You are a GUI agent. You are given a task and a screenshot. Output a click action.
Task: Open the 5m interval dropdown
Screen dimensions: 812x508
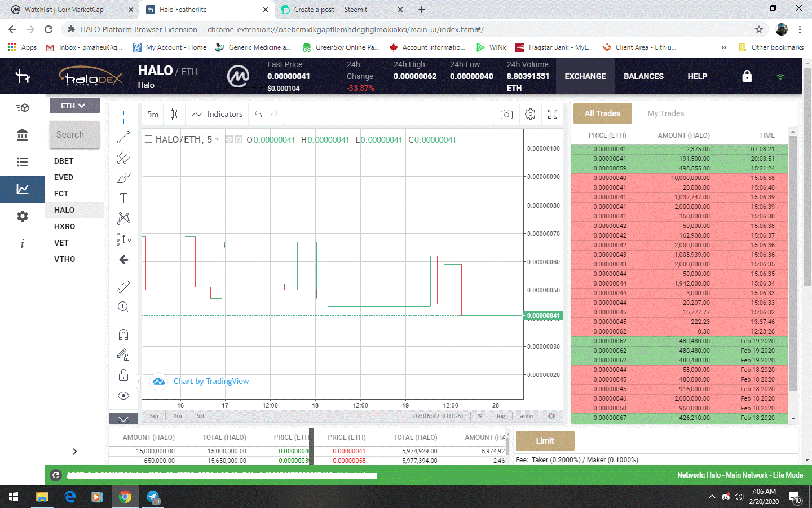point(153,115)
